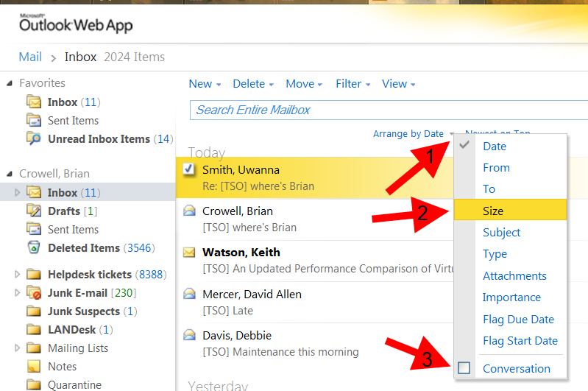Uncheck the Smith, Uwanna message checkbox

point(189,170)
